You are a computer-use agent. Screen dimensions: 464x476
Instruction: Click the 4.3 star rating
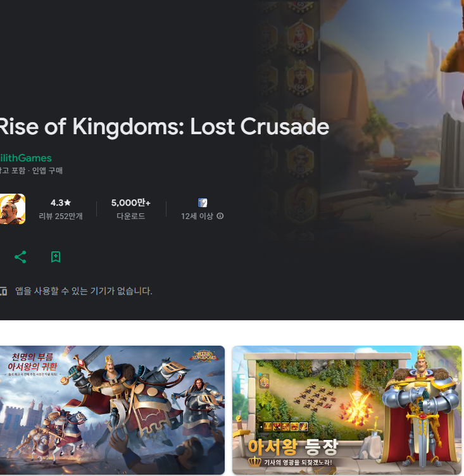[x=61, y=203]
